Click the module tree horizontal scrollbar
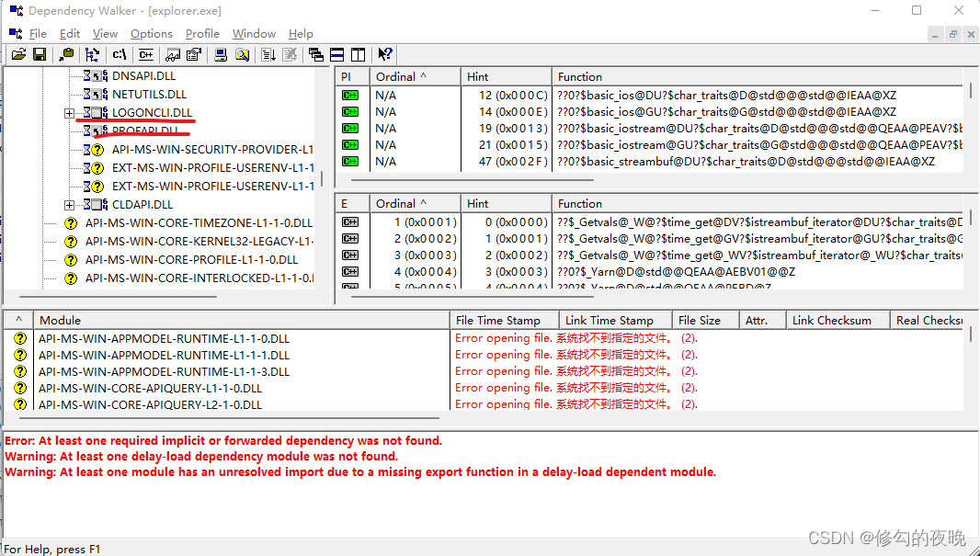This screenshot has width=980, height=556. [118, 297]
